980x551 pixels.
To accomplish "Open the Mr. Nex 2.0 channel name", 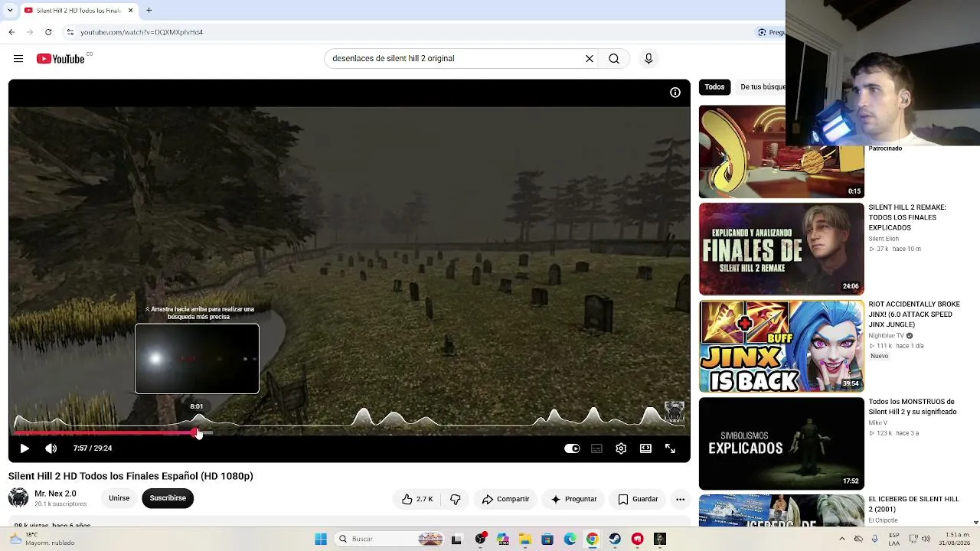I will (55, 494).
